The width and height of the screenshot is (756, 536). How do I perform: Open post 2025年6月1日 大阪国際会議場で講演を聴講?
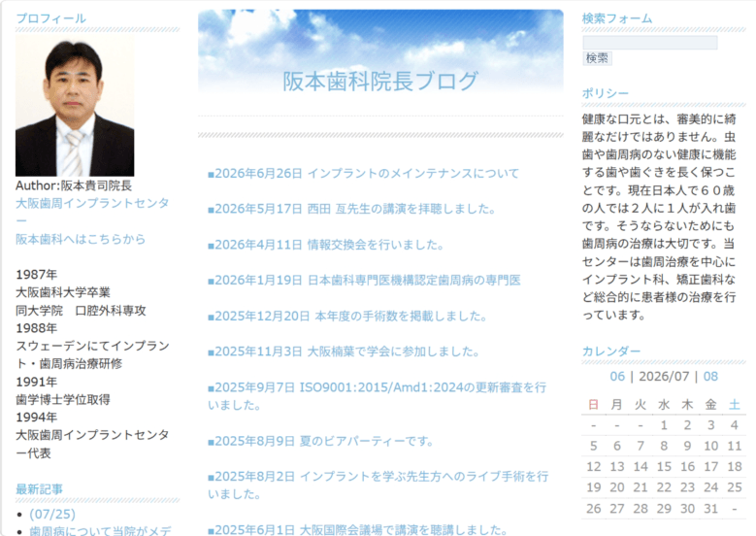coord(357,530)
